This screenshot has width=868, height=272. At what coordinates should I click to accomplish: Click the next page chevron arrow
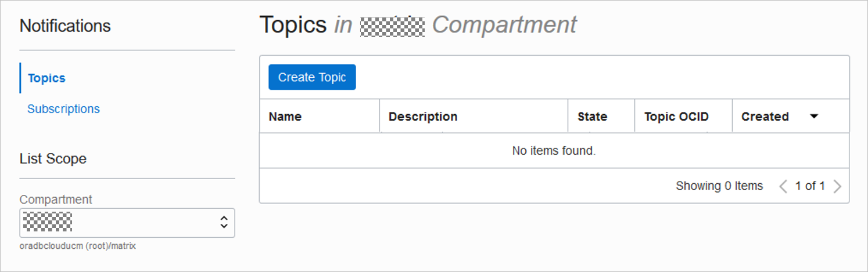click(837, 186)
